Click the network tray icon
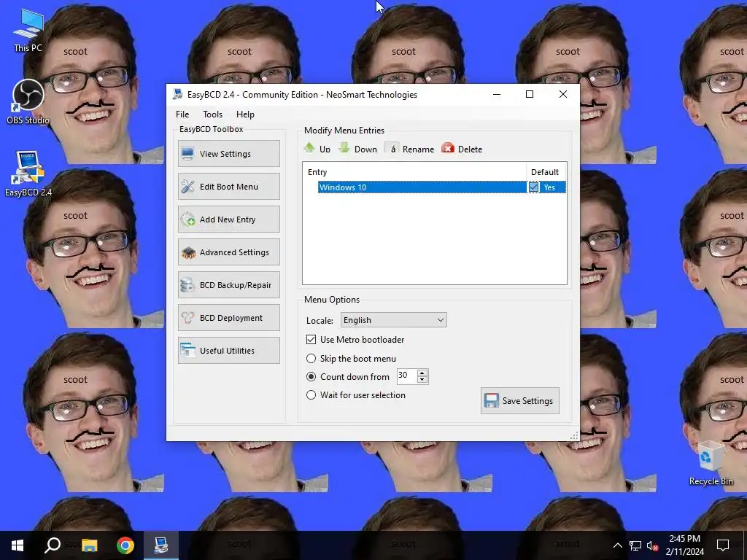This screenshot has width=747, height=560. 635,545
